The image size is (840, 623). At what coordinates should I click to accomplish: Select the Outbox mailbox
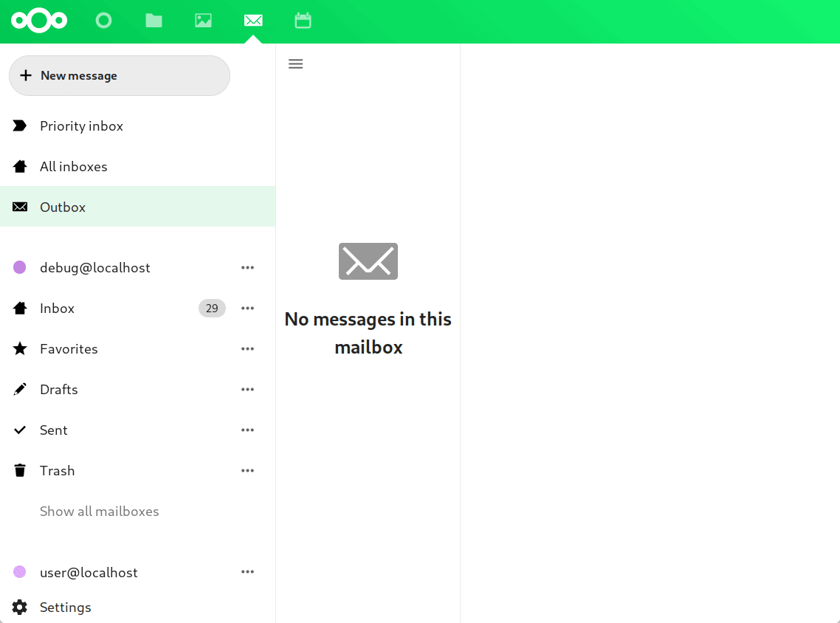[138, 207]
